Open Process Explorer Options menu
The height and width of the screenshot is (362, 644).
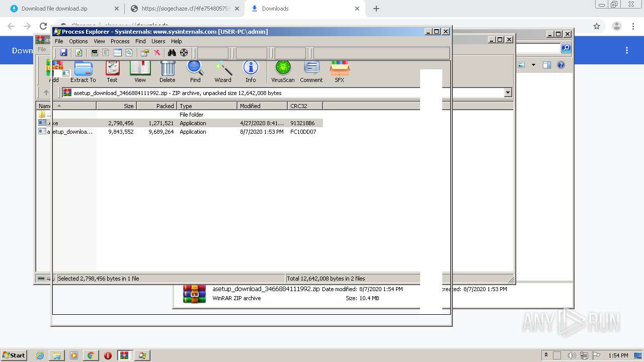pos(78,41)
